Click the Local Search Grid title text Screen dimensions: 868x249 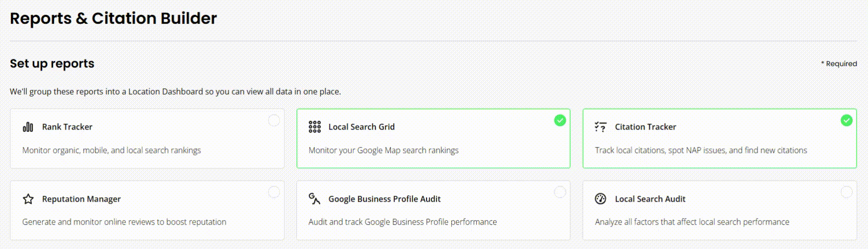pos(361,127)
